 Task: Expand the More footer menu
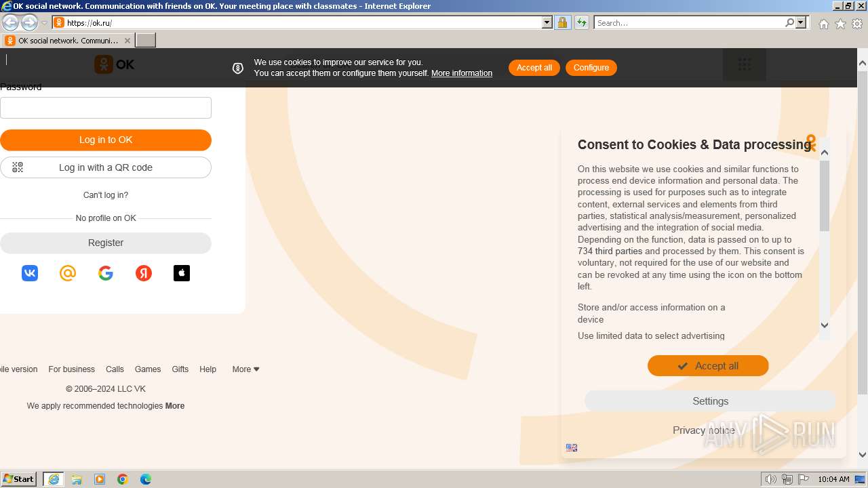point(246,369)
